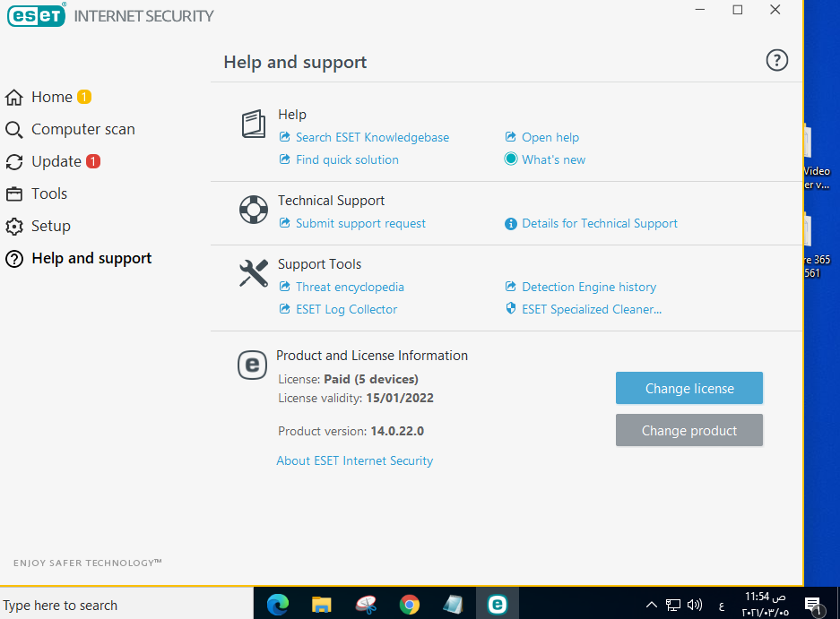
Task: Click the Product and License ESET icon
Action: coord(252,365)
